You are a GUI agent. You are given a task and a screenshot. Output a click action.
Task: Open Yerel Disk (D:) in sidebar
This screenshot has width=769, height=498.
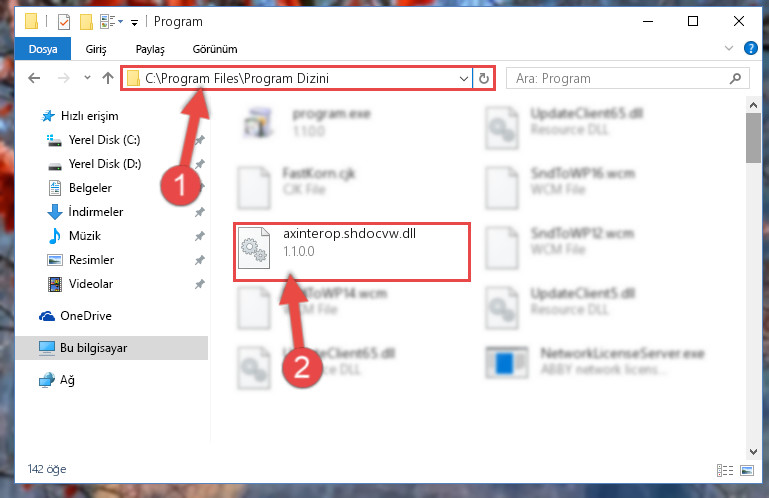click(x=105, y=164)
